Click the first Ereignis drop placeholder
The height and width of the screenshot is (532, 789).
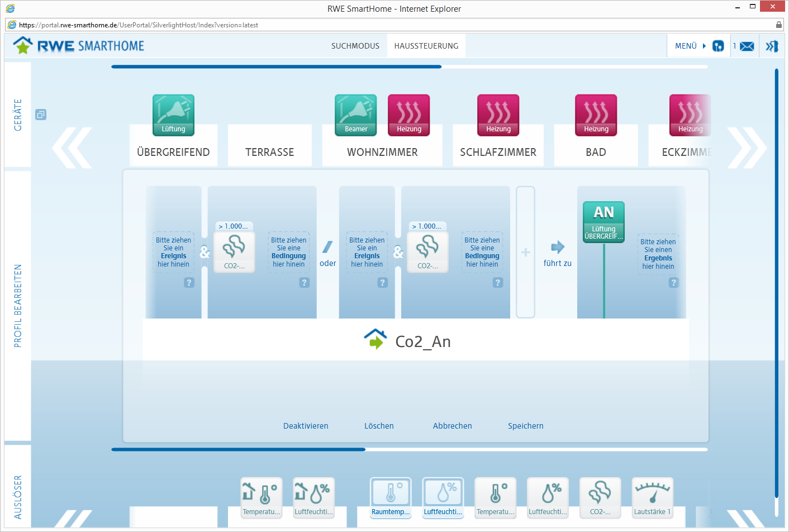pyautogui.click(x=173, y=252)
